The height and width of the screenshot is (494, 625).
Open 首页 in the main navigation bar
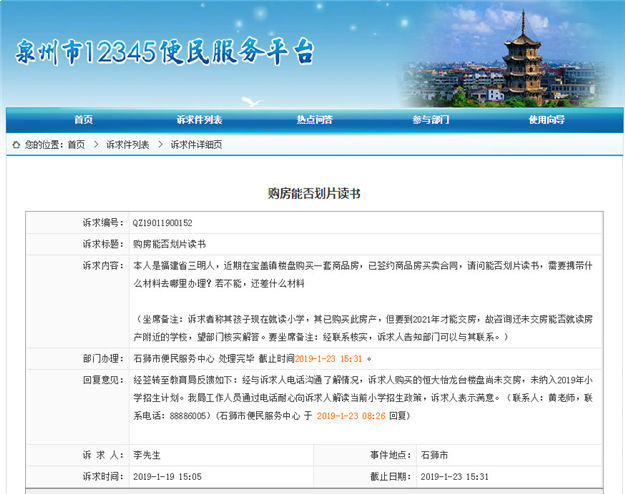83,120
